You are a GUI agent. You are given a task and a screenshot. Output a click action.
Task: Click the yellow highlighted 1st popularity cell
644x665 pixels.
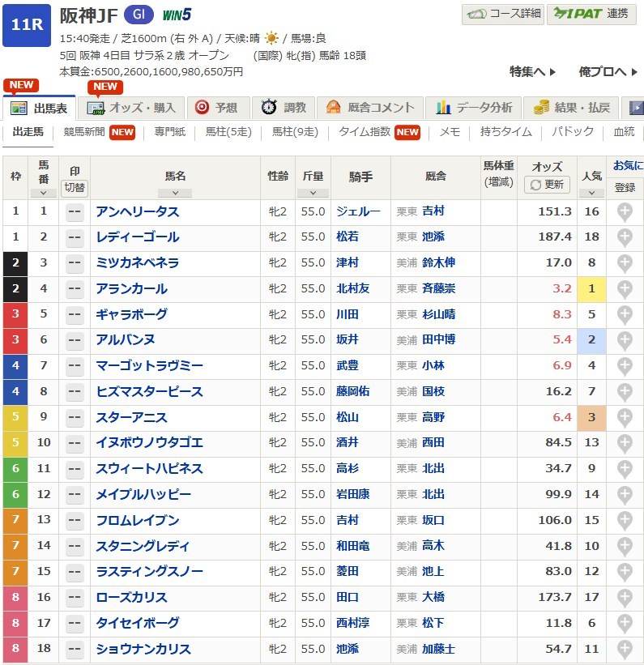pyautogui.click(x=591, y=289)
